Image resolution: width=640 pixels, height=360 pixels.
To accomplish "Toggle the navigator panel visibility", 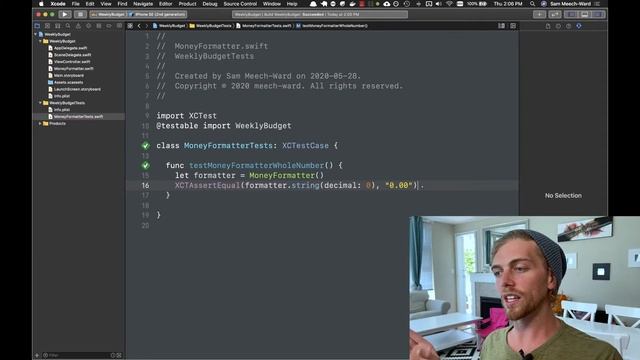I will click(572, 14).
